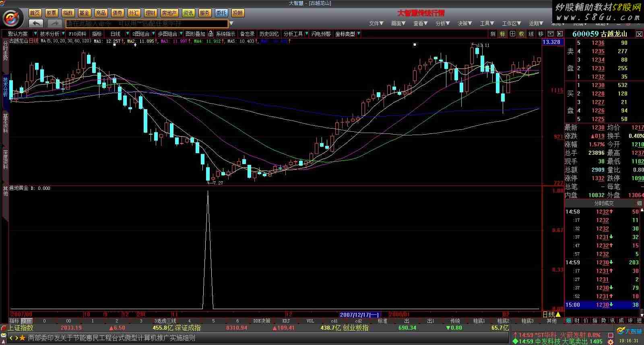Viewport: 644px width, 345px height.
Task: Close the 600059 quote panel with X icon
Action: [639, 34]
